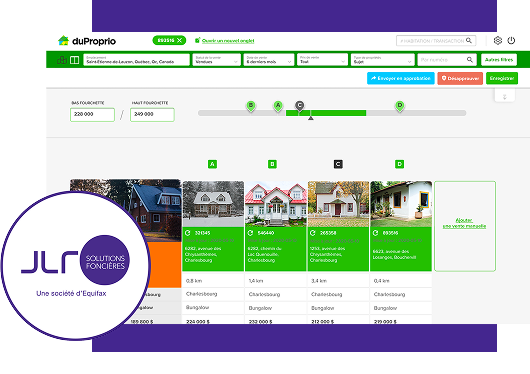Collapse the range panel with the small arrow tab
The height and width of the screenshot is (374, 530).
[505, 96]
